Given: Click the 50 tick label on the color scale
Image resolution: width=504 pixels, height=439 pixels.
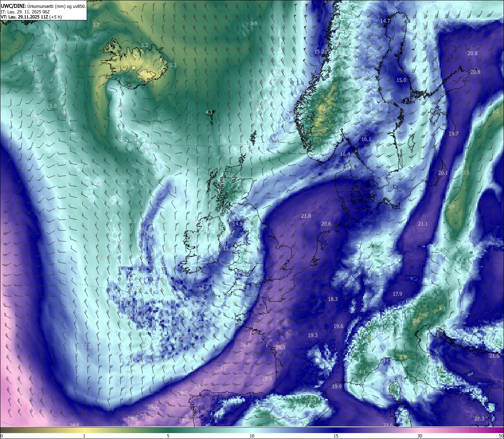Looking at the screenshot, I should pyautogui.click(x=500, y=436).
